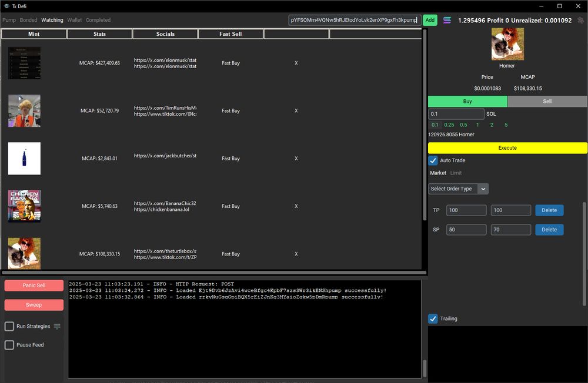
Task: Set amount preset to 0.5 SOL
Action: (463, 125)
